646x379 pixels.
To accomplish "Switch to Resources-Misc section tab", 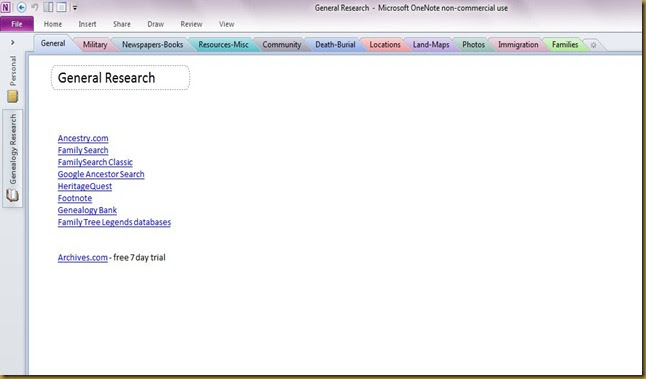I will click(223, 44).
